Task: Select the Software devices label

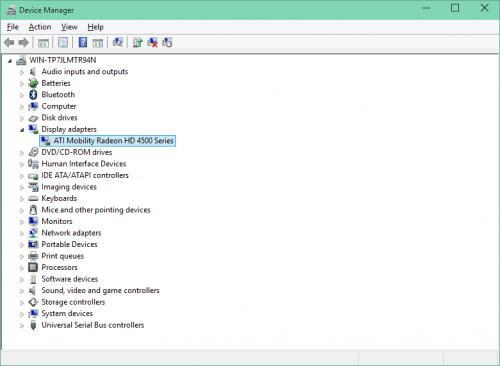Action: (70, 279)
